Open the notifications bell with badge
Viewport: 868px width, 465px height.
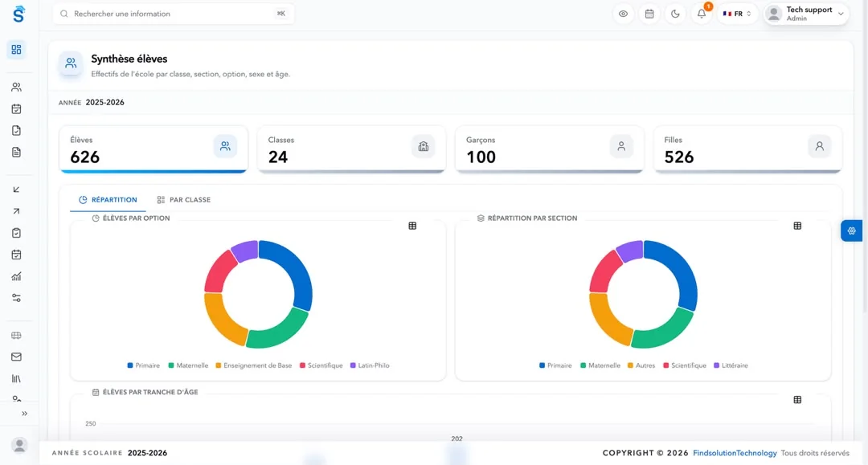coord(702,14)
